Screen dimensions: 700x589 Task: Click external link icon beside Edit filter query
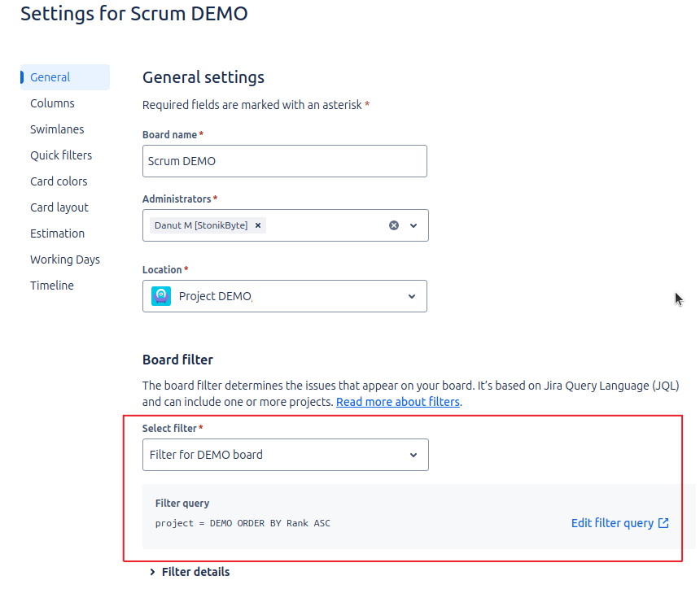click(x=664, y=523)
